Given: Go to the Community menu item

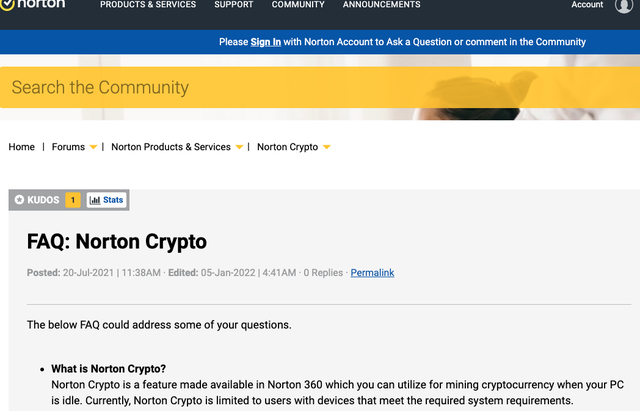Looking at the screenshot, I should [x=298, y=5].
